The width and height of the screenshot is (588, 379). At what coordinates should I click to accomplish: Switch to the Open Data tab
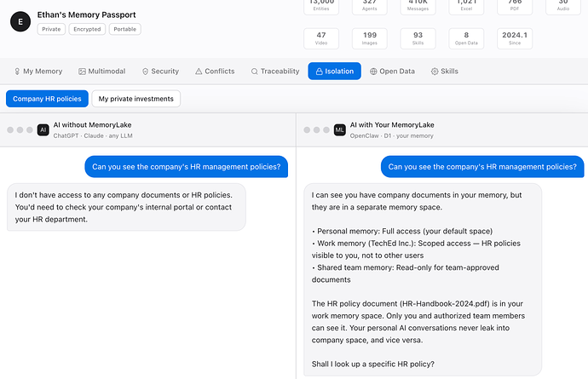tap(393, 72)
